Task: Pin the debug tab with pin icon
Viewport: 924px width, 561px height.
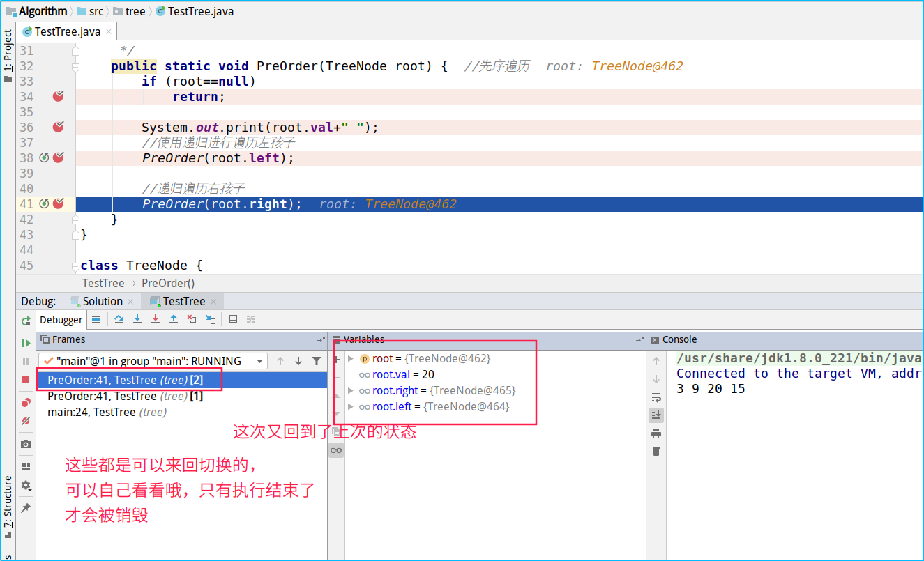Action: (26, 507)
